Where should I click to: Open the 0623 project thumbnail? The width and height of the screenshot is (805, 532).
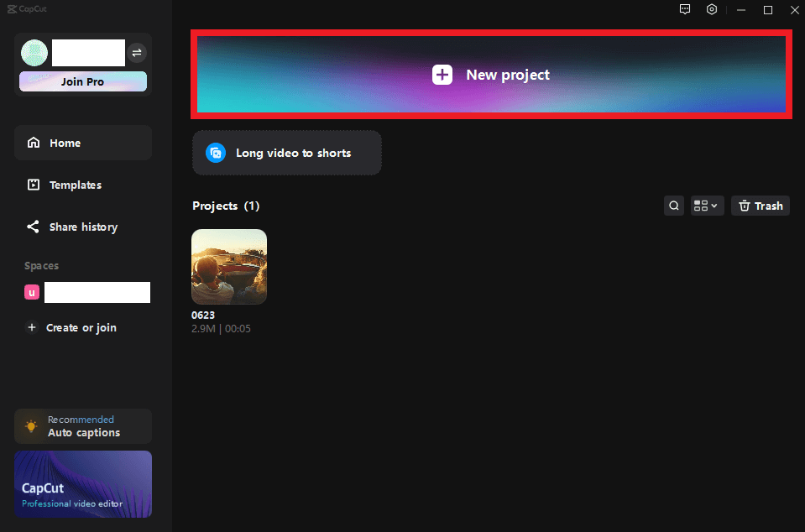(x=229, y=267)
